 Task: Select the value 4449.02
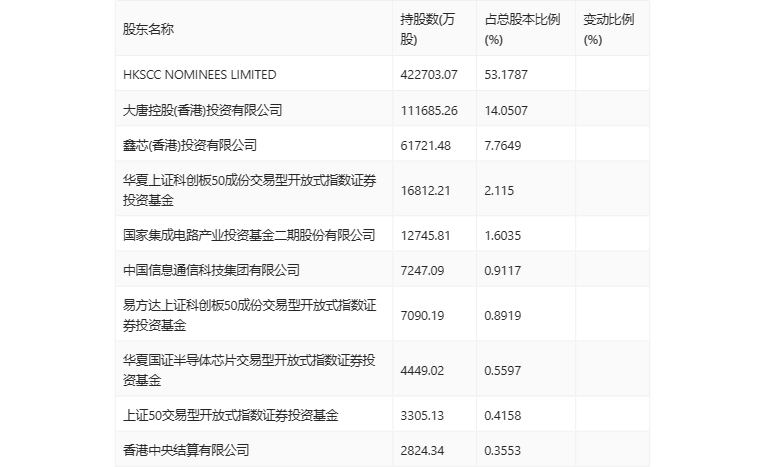[x=422, y=371]
